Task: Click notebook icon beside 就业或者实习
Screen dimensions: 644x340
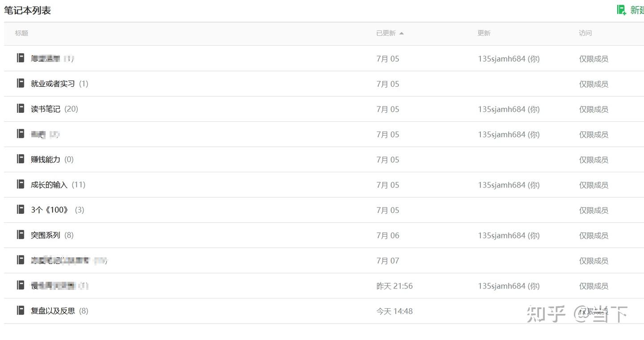Action: point(21,83)
